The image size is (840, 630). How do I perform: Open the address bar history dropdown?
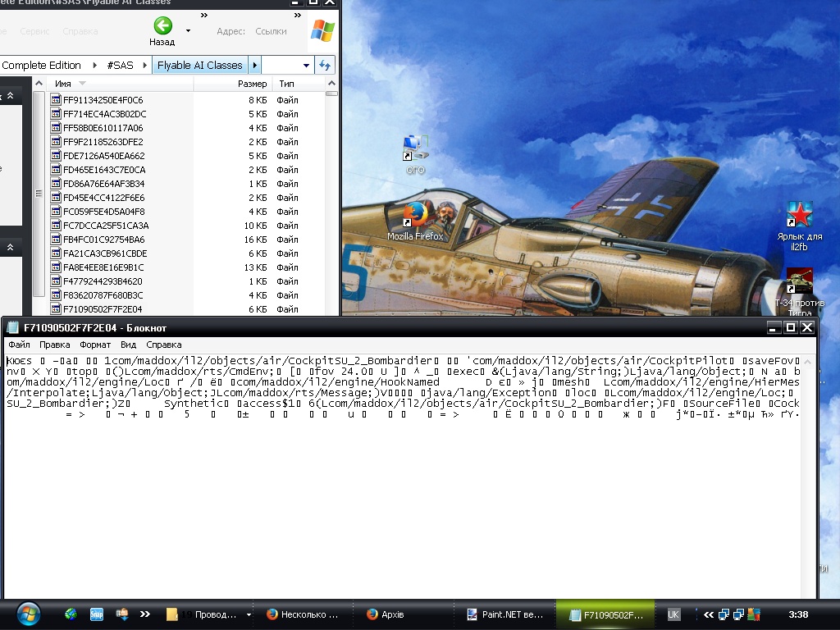306,66
